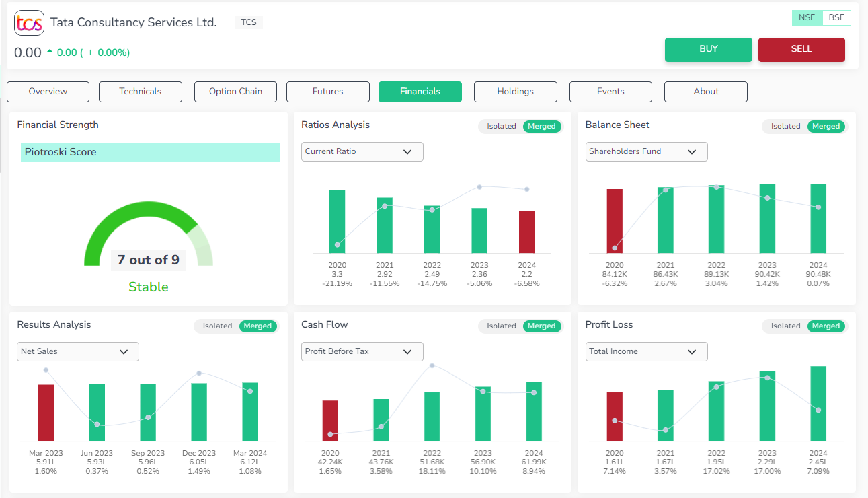Open the Futures tab
The width and height of the screenshot is (868, 498).
(328, 92)
